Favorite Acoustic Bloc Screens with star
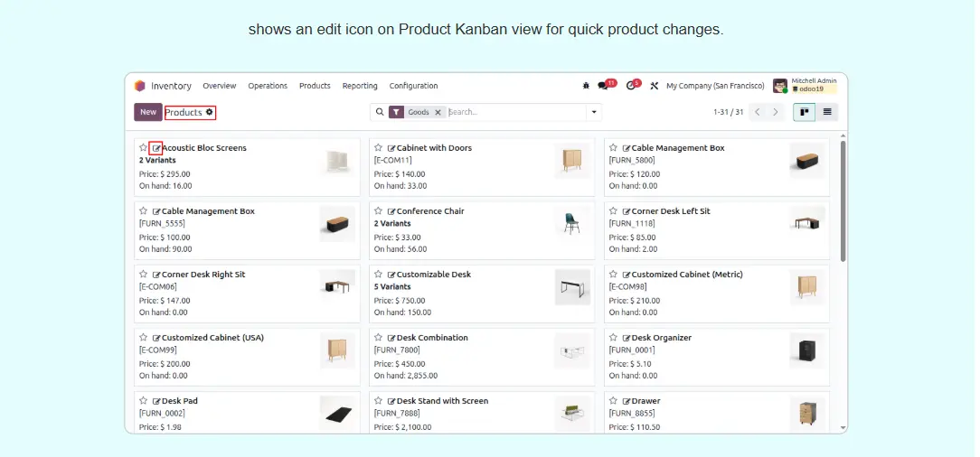The height and width of the screenshot is (457, 980). [143, 148]
